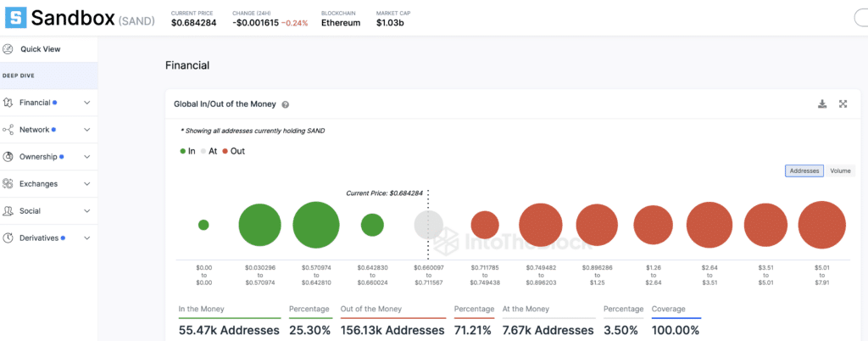Click the Financial section heading
The height and width of the screenshot is (341, 868).
click(x=187, y=65)
